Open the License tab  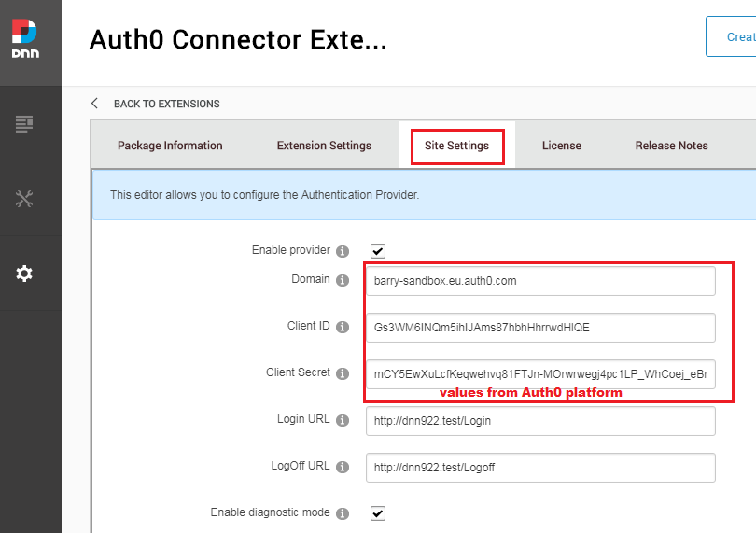[562, 146]
